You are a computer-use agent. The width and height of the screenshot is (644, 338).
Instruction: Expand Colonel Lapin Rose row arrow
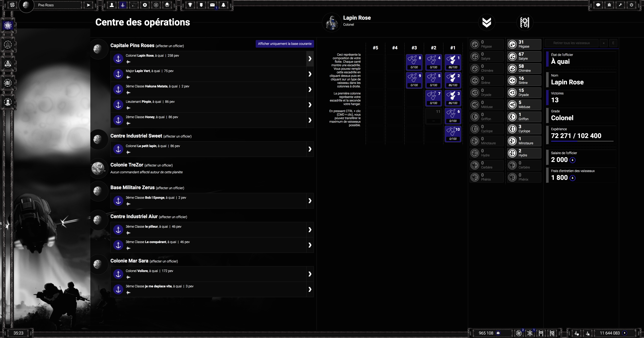coord(310,59)
